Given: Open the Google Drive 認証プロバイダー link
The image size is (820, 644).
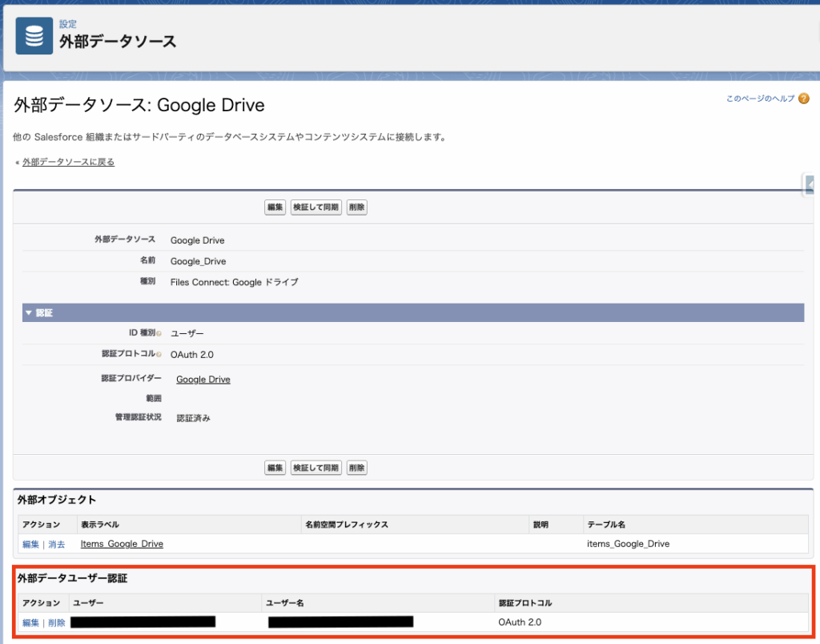Looking at the screenshot, I should pos(203,380).
